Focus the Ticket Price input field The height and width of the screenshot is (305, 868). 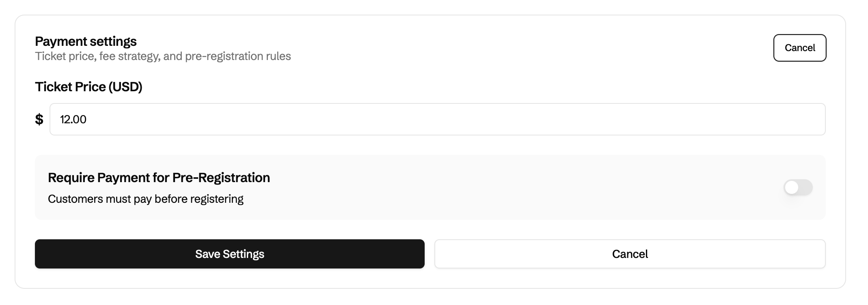pos(437,119)
